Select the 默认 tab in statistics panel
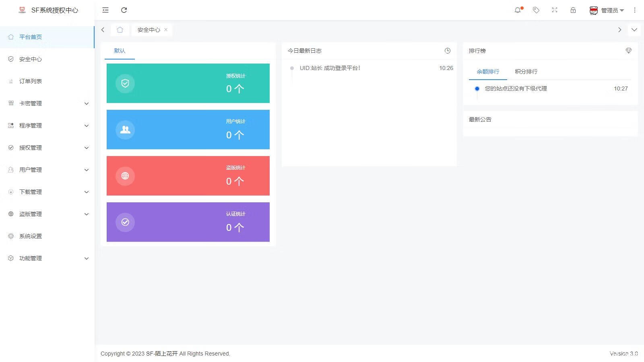This screenshot has height=362, width=644. click(x=119, y=51)
